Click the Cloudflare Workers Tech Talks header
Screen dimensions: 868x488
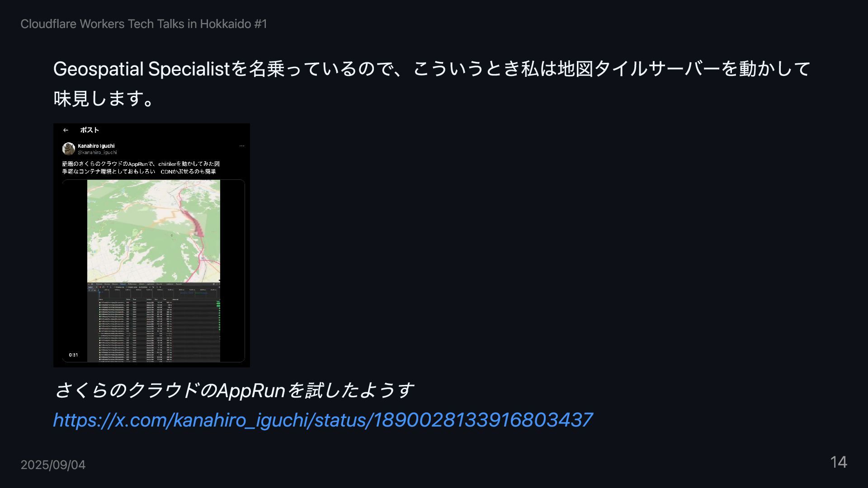[144, 24]
